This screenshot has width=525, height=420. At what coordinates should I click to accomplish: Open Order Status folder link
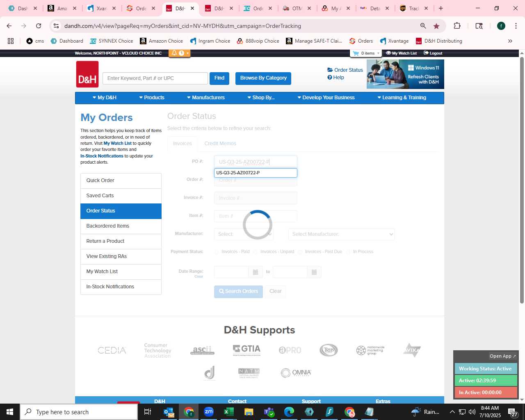345,70
